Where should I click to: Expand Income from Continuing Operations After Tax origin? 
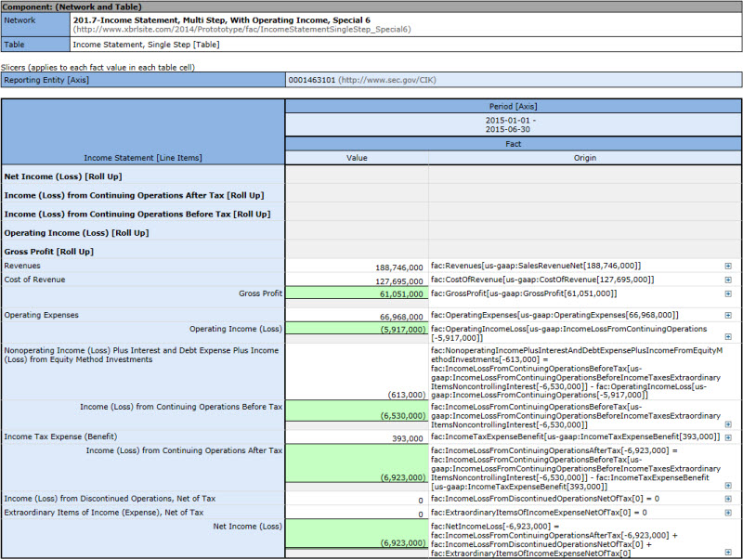click(x=728, y=486)
